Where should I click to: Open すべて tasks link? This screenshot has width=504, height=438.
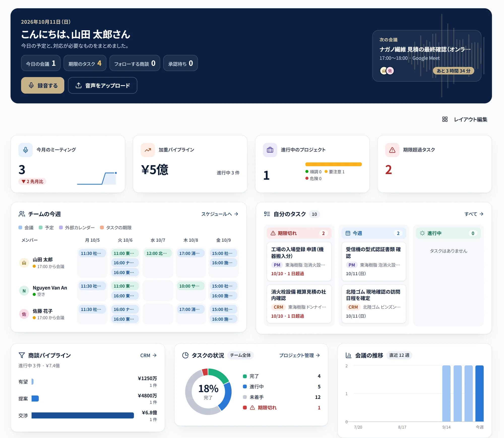(x=474, y=214)
